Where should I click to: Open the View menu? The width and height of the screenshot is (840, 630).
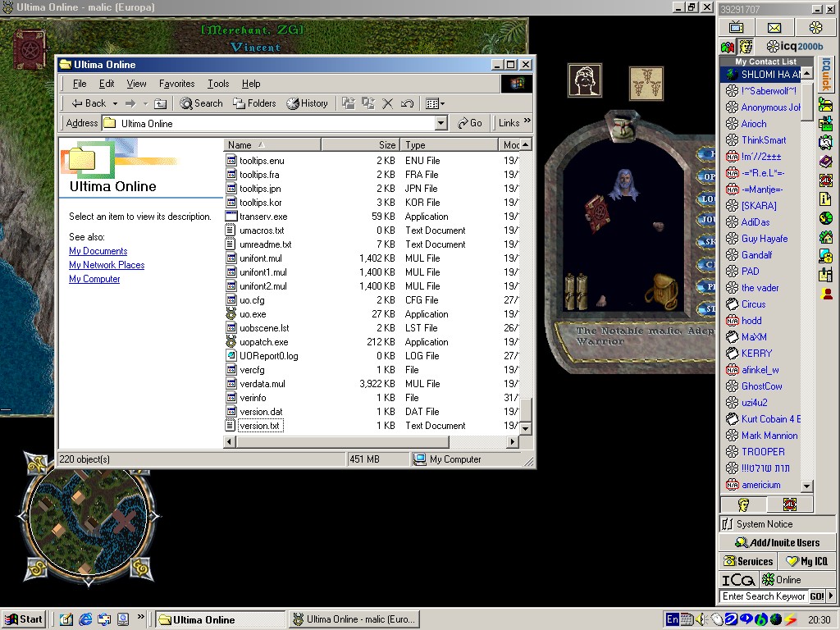point(137,84)
